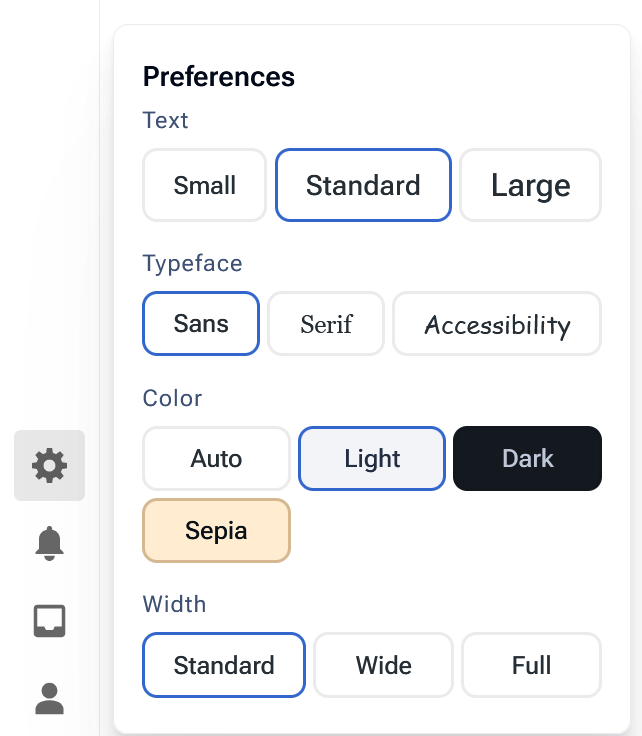The height and width of the screenshot is (736, 642).
Task: Set text size to Small
Action: (205, 185)
